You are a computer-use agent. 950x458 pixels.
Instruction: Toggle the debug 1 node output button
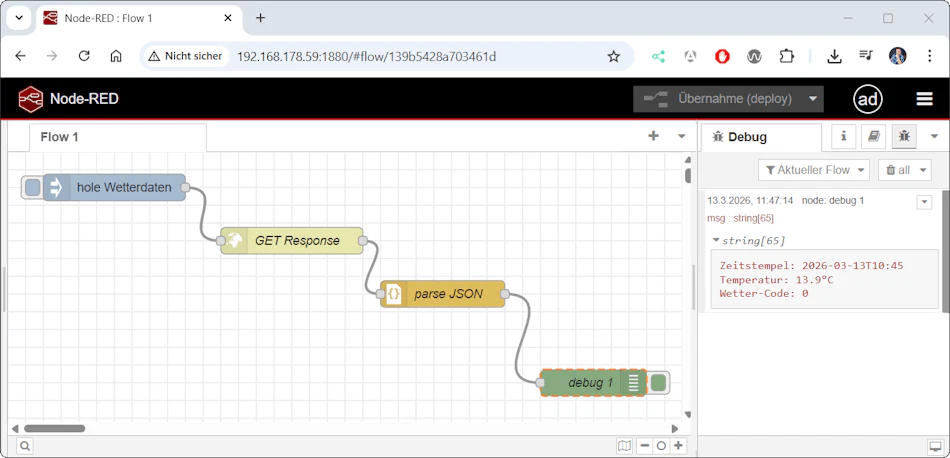(x=659, y=382)
